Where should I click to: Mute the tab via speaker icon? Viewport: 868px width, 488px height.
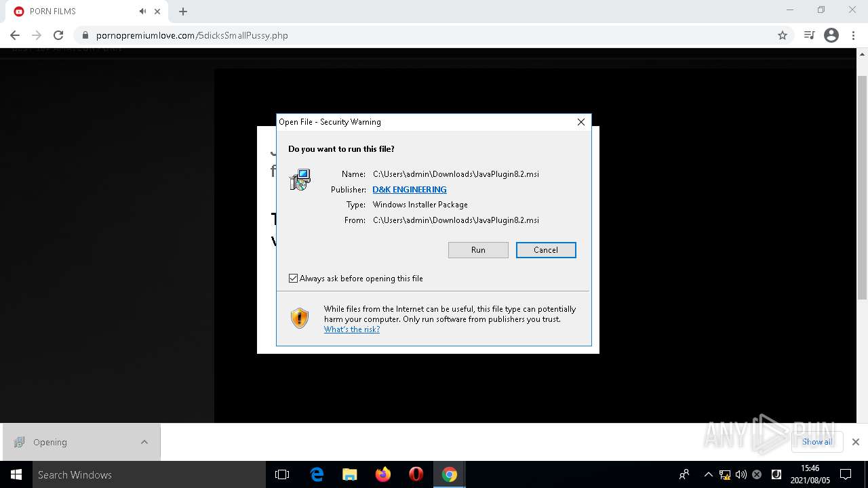click(142, 12)
